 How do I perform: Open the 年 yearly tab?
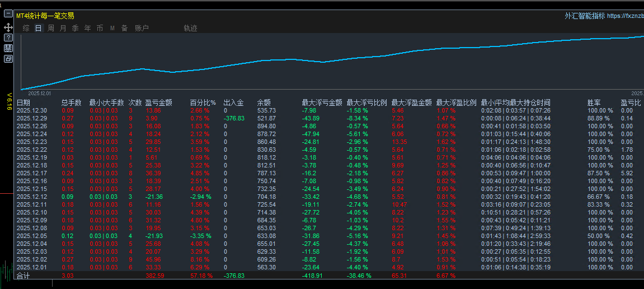point(87,29)
